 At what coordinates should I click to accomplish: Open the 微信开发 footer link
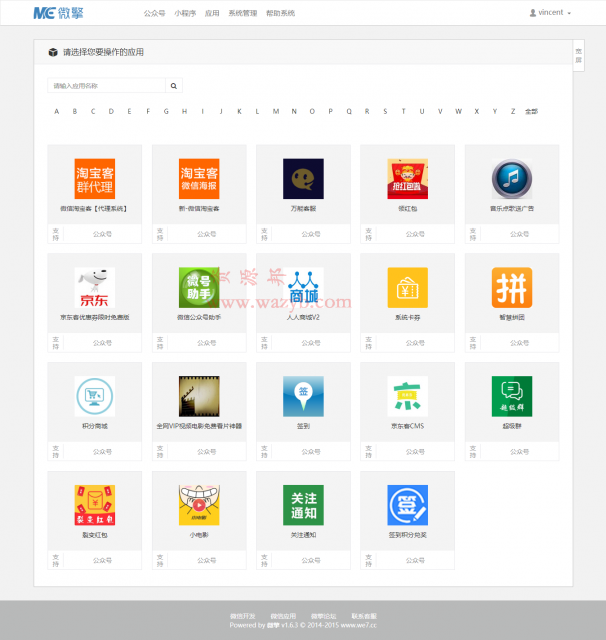click(242, 616)
